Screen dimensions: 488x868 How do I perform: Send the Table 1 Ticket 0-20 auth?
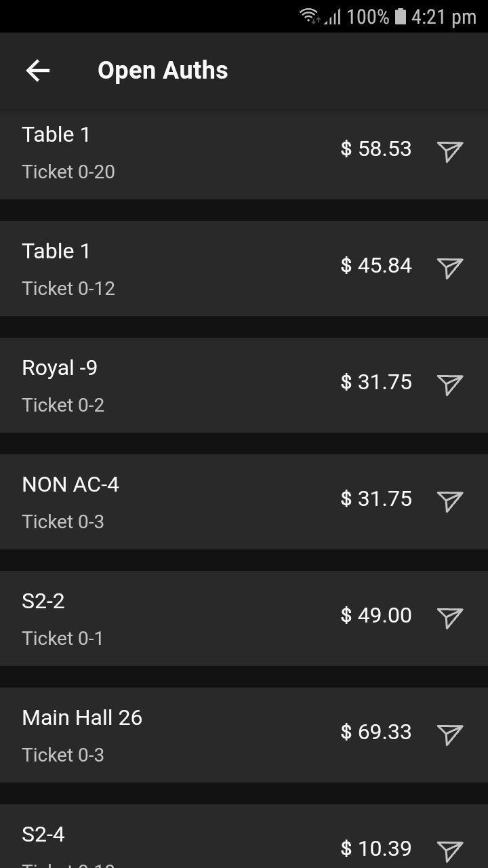coord(449,151)
